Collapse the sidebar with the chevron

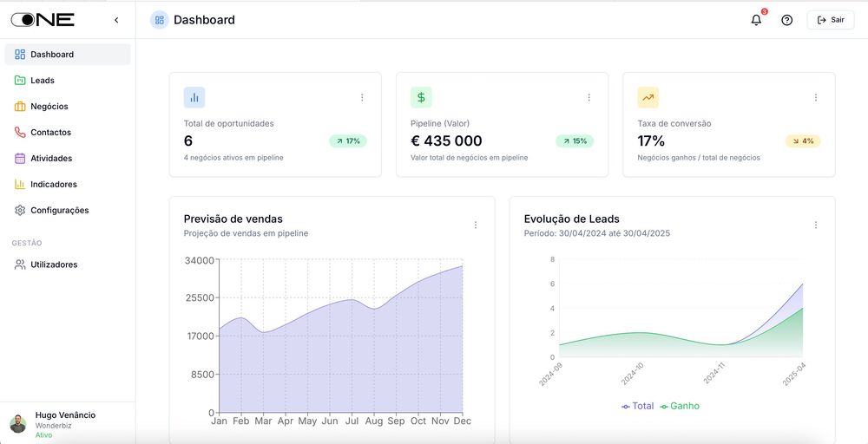coord(116,20)
